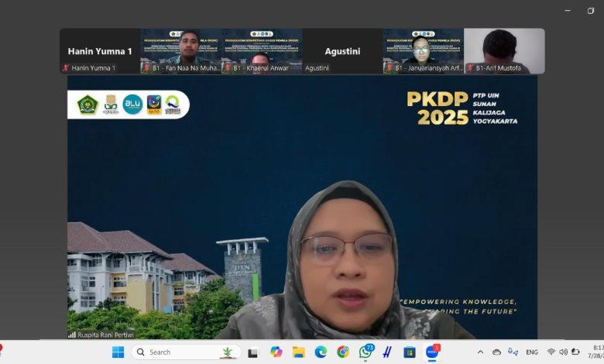Click the OneDrive cloud tray icon
The height and width of the screenshot is (364, 604).
point(496,352)
